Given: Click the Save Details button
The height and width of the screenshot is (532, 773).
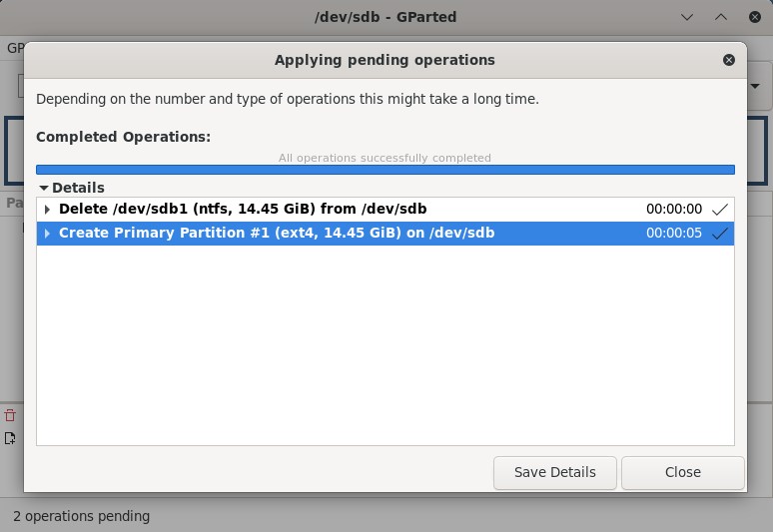Looking at the screenshot, I should click(554, 472).
